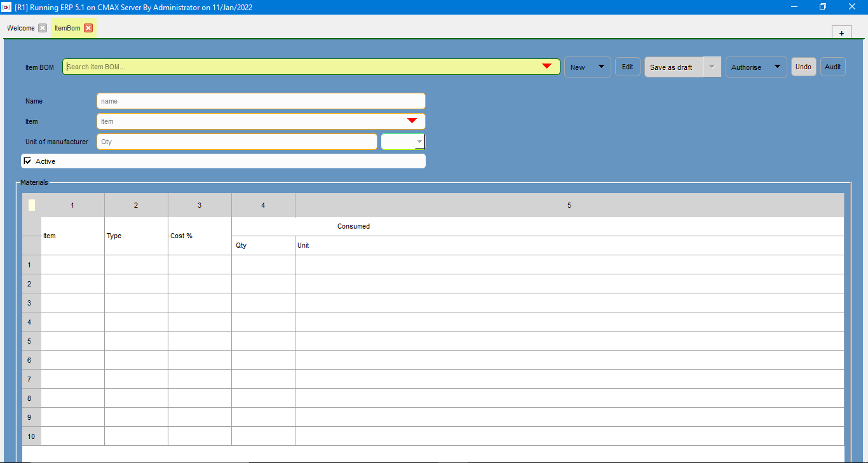Image resolution: width=868 pixels, height=463 pixels.
Task: Click the red arrow in Item field
Action: point(412,121)
